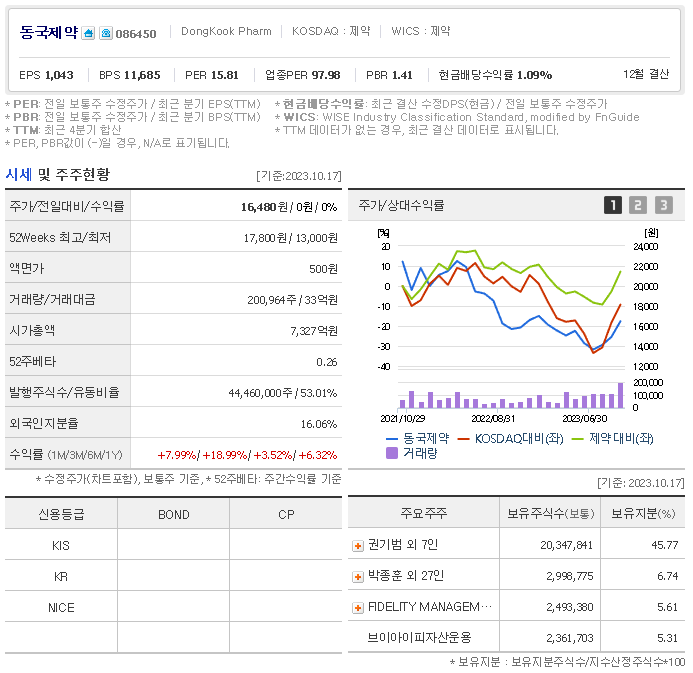The width and height of the screenshot is (693, 673).
Task: Click the 3M return +18.99%
Action: [225, 455]
